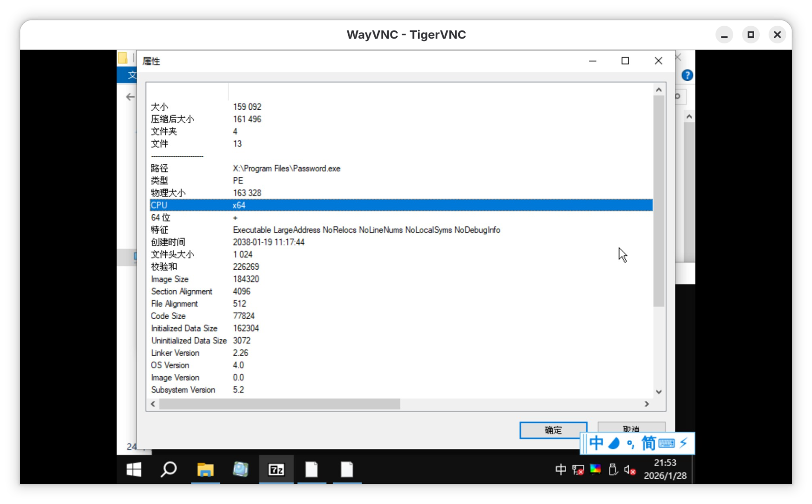The image size is (812, 504).
Task: Click the horizontal scrollbar right arrow
Action: (647, 404)
